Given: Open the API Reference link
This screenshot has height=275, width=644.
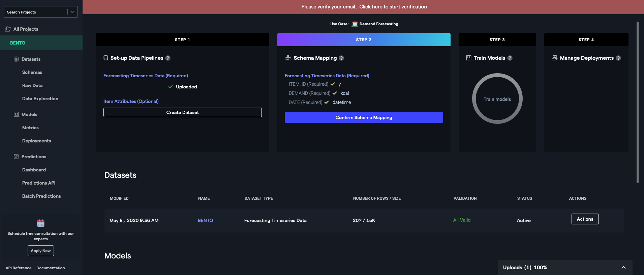Looking at the screenshot, I should coord(19,268).
